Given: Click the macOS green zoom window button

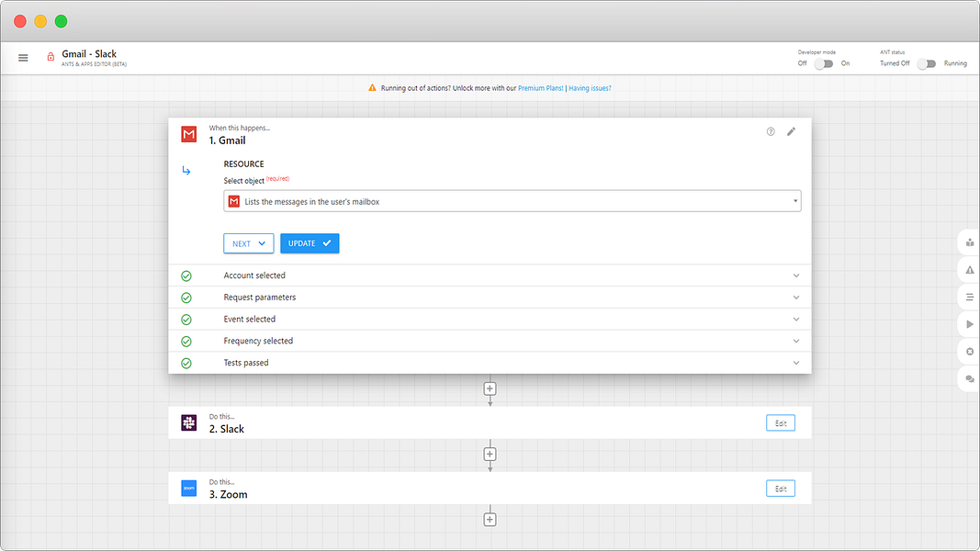Looking at the screenshot, I should [x=61, y=21].
